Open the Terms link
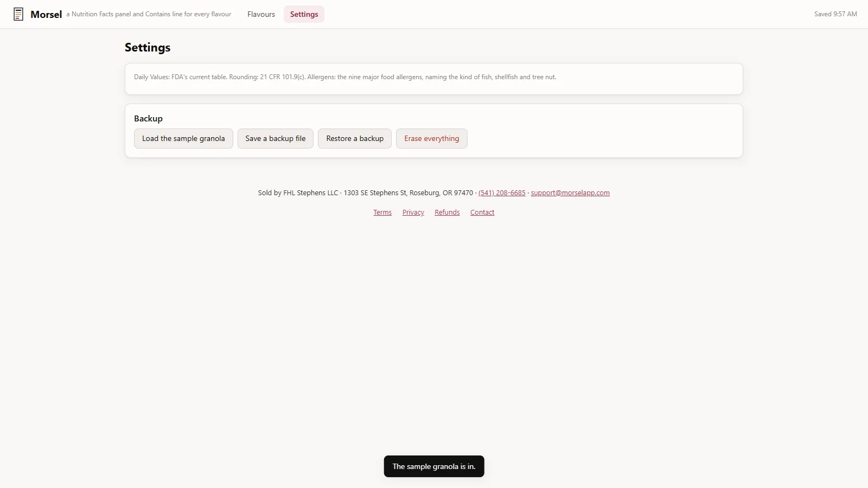This screenshot has width=868, height=488. pos(382,212)
